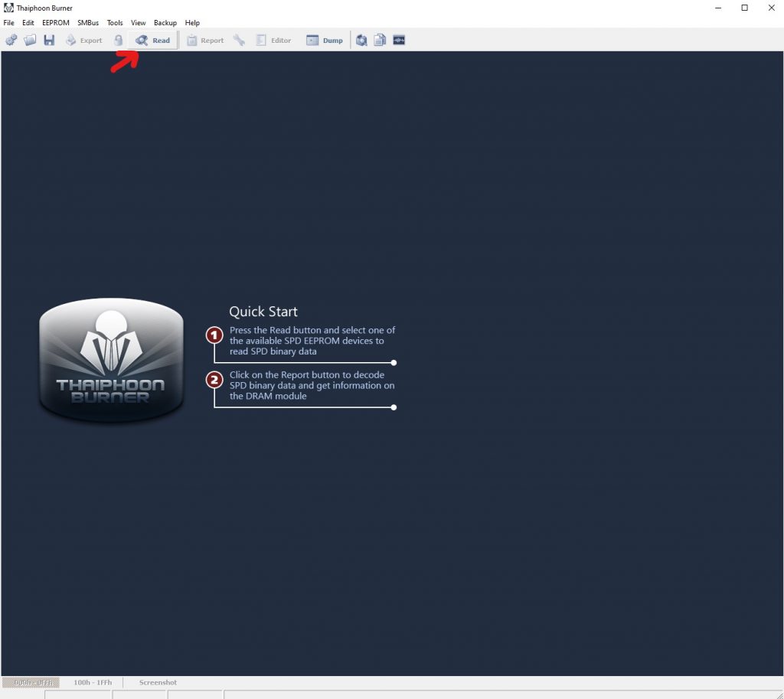Click the wrench tool icon
The height and width of the screenshot is (699, 784).
[239, 40]
